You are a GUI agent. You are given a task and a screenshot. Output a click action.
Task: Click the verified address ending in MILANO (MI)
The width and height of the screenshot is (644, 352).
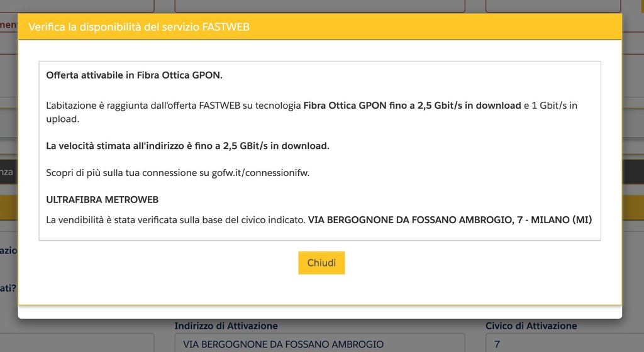pyautogui.click(x=450, y=220)
